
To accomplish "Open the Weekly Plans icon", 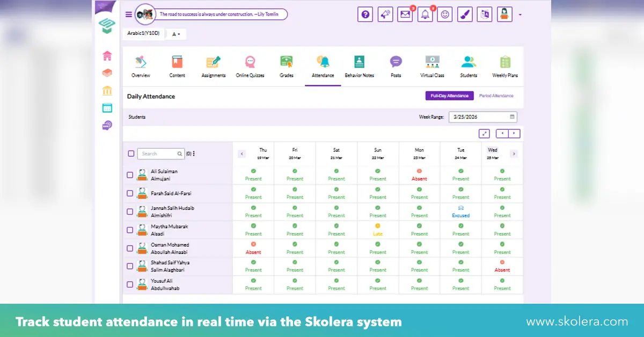I will [x=504, y=62].
